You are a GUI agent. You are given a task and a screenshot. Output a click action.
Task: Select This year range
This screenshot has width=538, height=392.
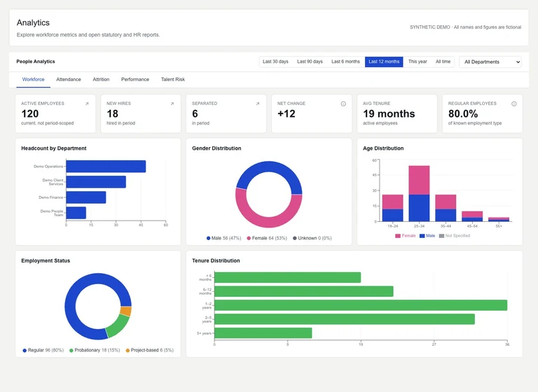(x=418, y=62)
